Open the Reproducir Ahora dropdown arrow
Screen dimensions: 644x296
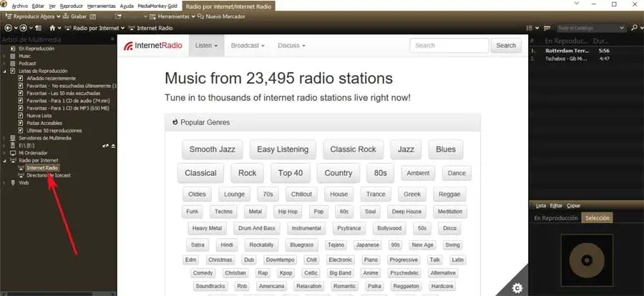tap(59, 16)
